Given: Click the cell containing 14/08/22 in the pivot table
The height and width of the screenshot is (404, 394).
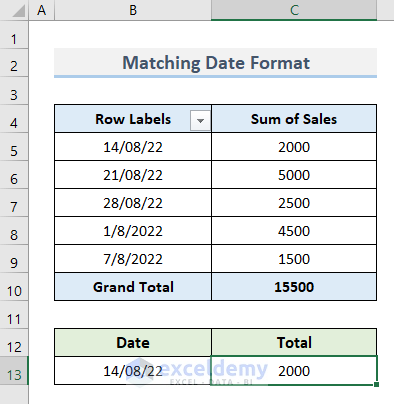Looking at the screenshot, I should (x=133, y=147).
